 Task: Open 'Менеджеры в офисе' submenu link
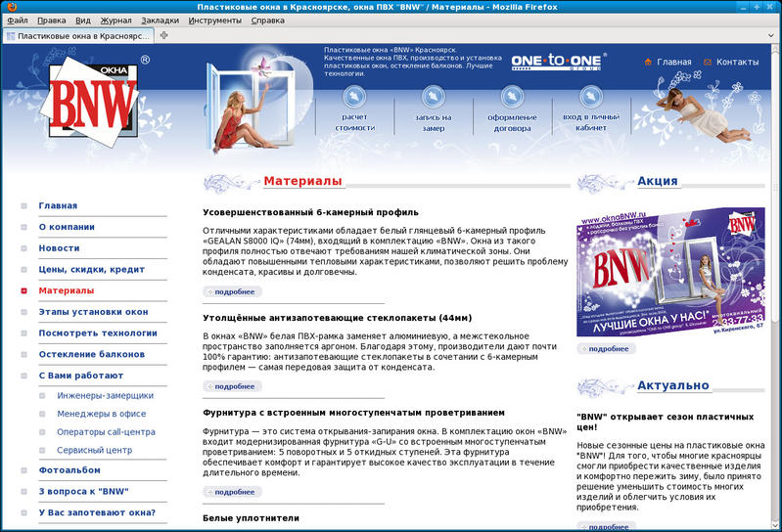click(x=101, y=414)
